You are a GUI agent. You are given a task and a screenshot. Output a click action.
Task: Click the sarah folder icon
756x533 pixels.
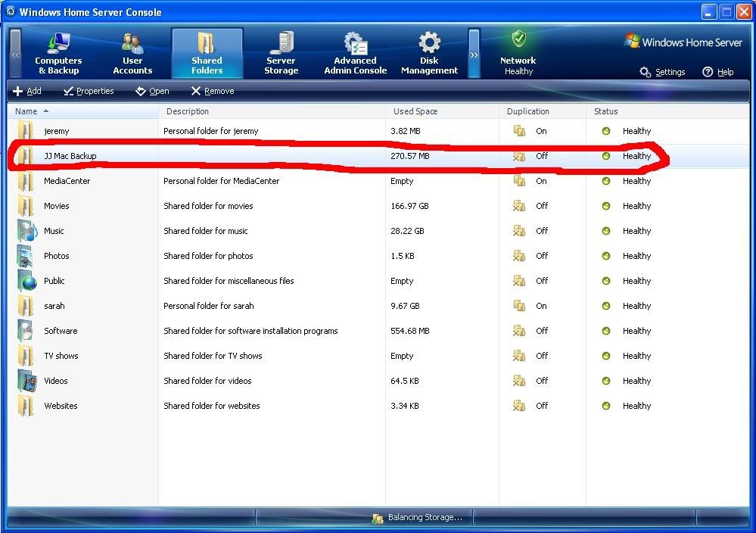pos(26,306)
